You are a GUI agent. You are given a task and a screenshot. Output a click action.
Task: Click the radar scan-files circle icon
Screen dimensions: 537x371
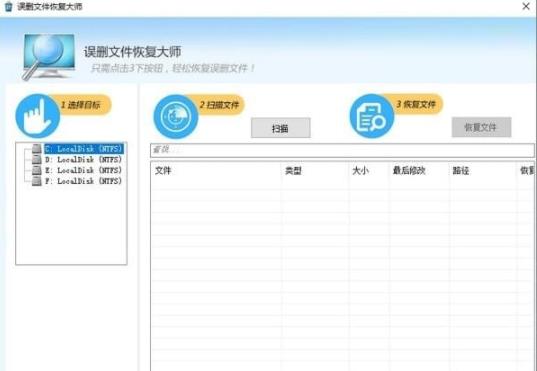[176, 116]
